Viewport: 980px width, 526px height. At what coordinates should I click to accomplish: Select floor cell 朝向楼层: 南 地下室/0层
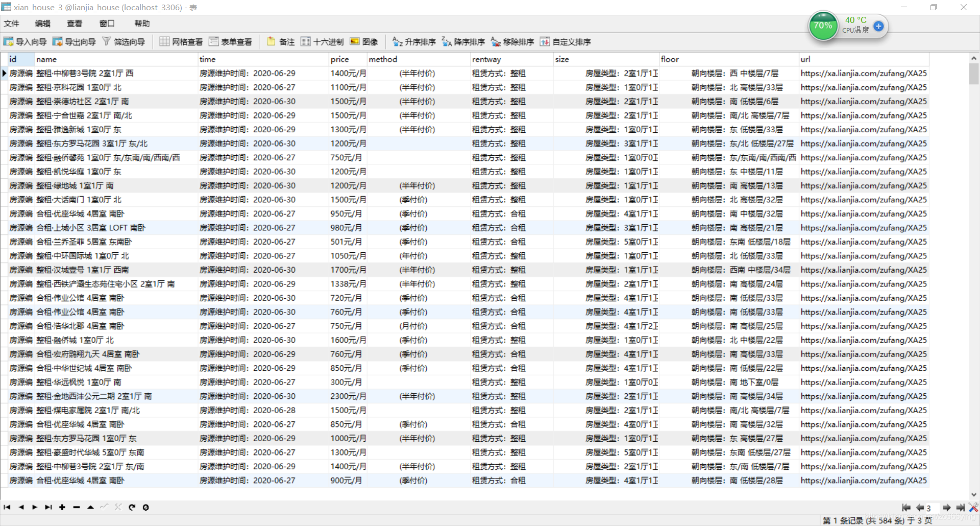729,382
